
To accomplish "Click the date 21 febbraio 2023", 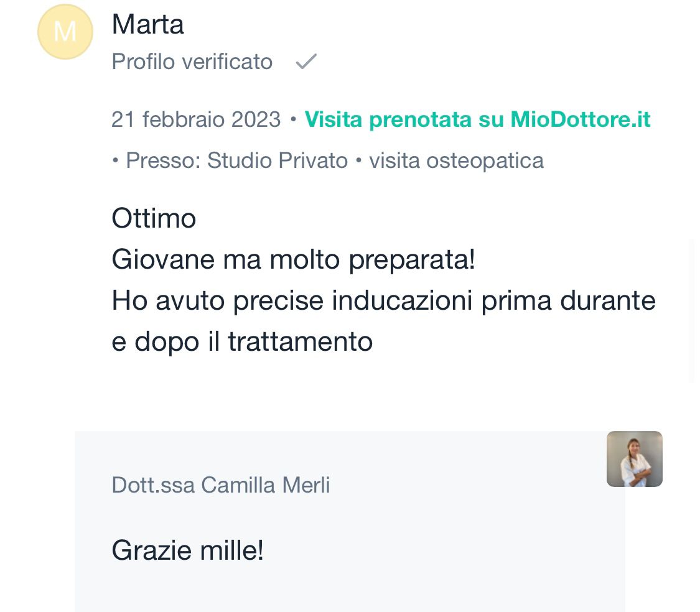I will coord(196,119).
